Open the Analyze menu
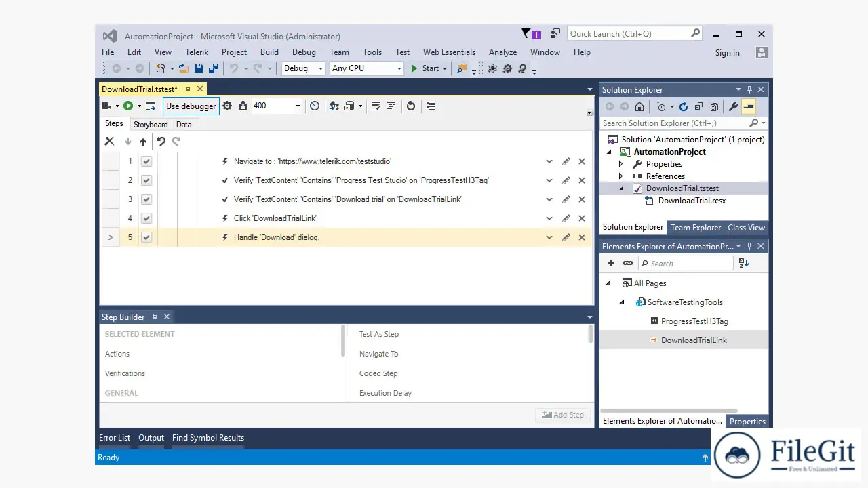The image size is (868, 488). tap(502, 52)
